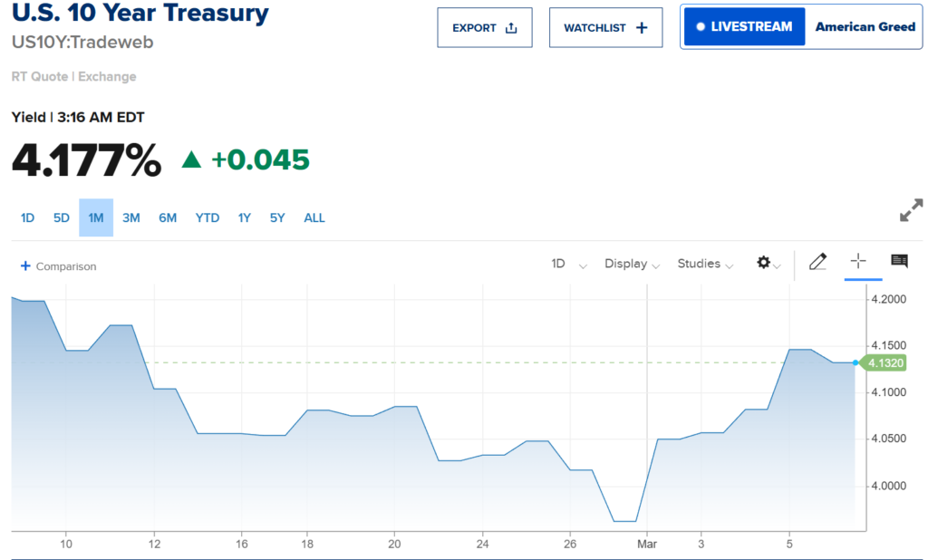The image size is (928, 560).
Task: Open the Display dropdown
Action: pos(632,264)
